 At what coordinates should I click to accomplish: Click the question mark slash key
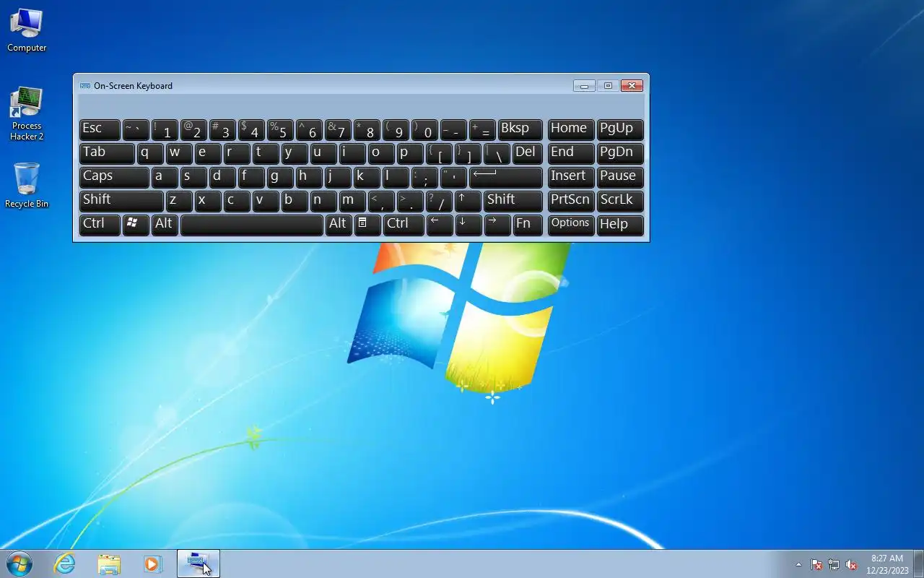(x=439, y=201)
